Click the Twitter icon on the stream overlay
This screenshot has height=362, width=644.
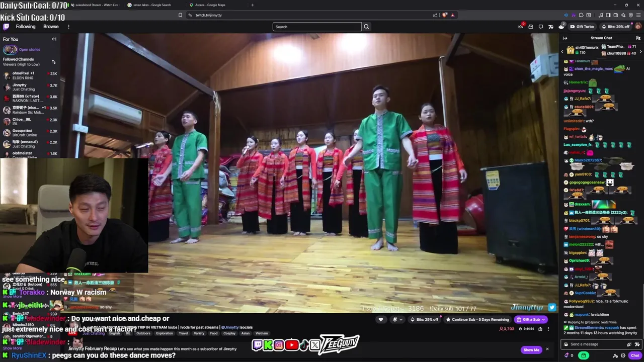click(x=552, y=307)
